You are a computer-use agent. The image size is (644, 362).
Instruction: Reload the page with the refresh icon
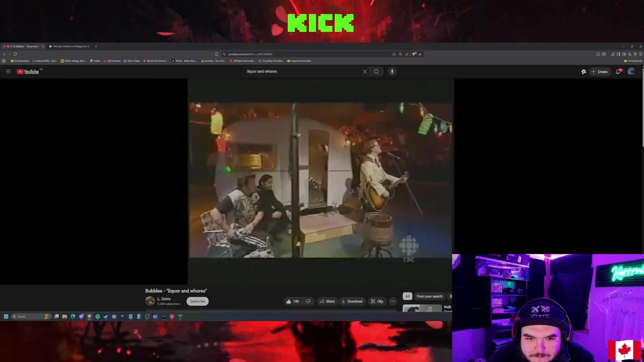[x=15, y=54]
